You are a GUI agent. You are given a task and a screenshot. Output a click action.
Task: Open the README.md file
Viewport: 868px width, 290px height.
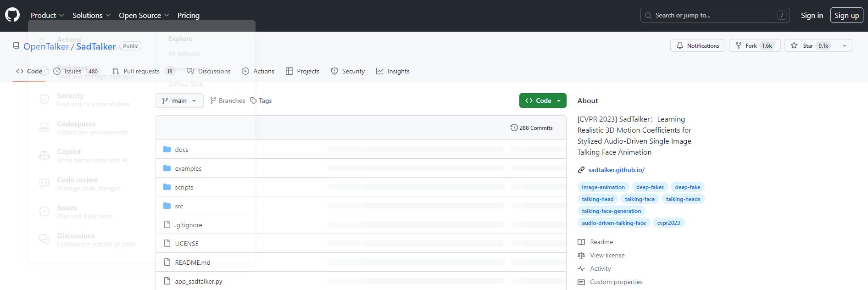[x=193, y=262]
